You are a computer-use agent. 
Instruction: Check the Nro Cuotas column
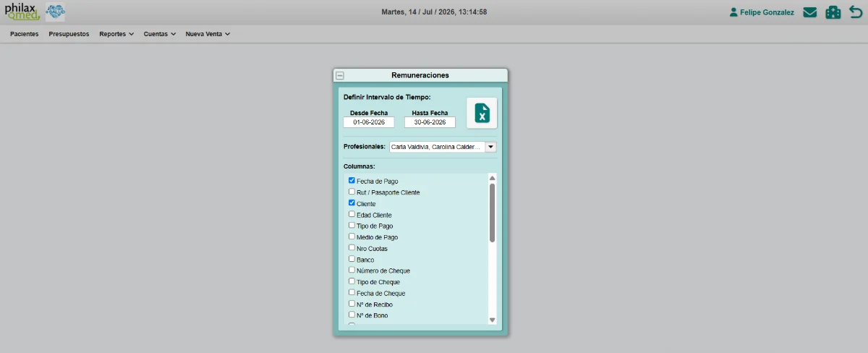tap(352, 247)
